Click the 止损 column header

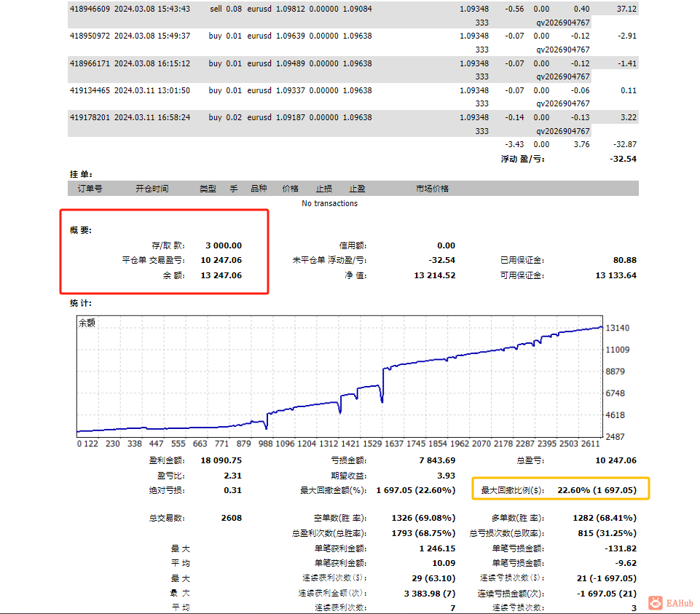click(324, 189)
